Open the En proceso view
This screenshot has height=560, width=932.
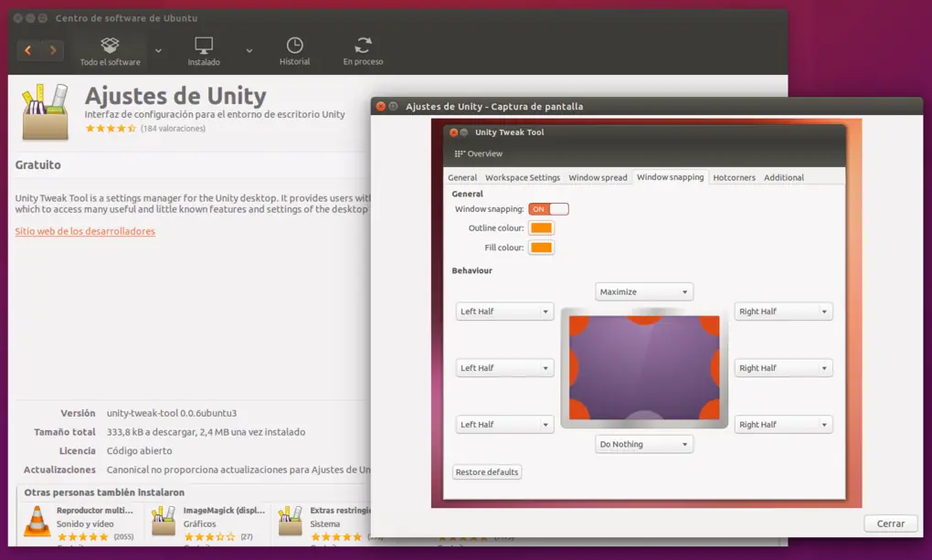pos(363,50)
